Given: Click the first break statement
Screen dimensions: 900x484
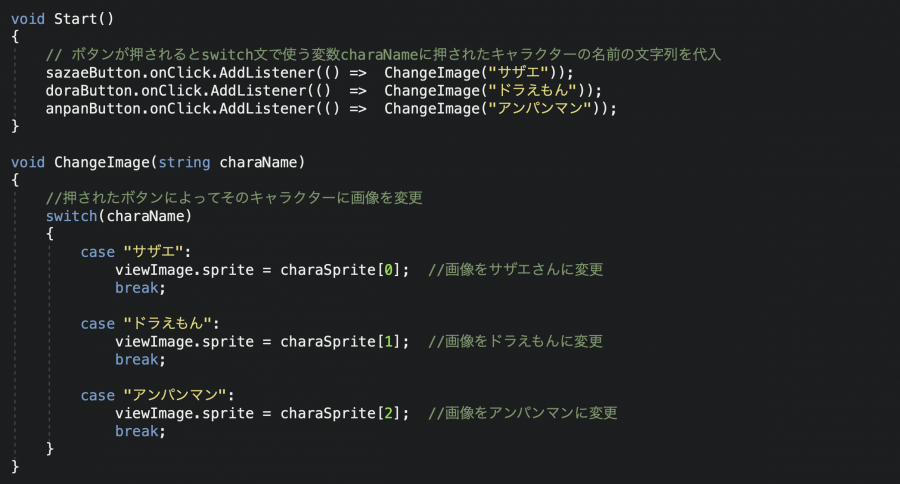Looking at the screenshot, I should (x=140, y=288).
